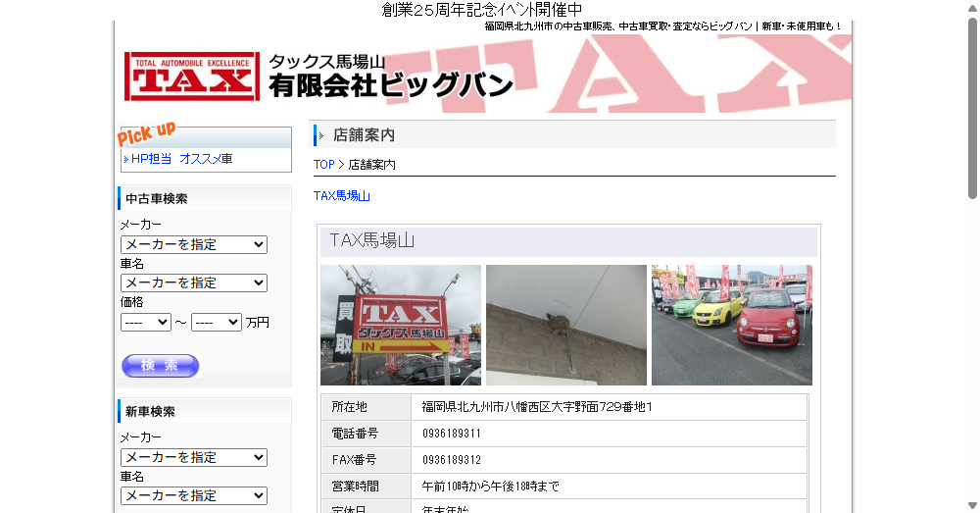Image resolution: width=980 pixels, height=513 pixels.
Task: Open used car メーカー dropdown
Action: (x=193, y=244)
